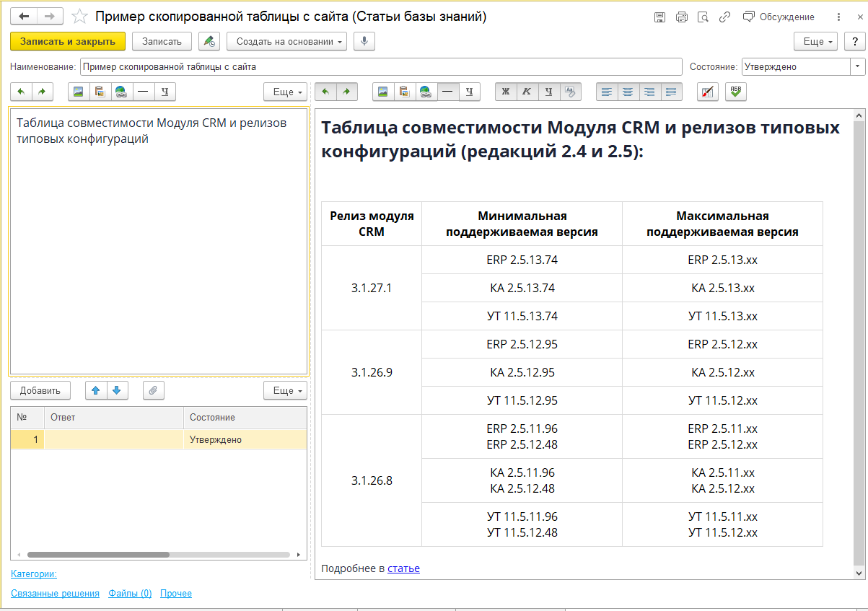Undo in the right answer editor toolbar
This screenshot has width=868, height=611.
tap(325, 92)
